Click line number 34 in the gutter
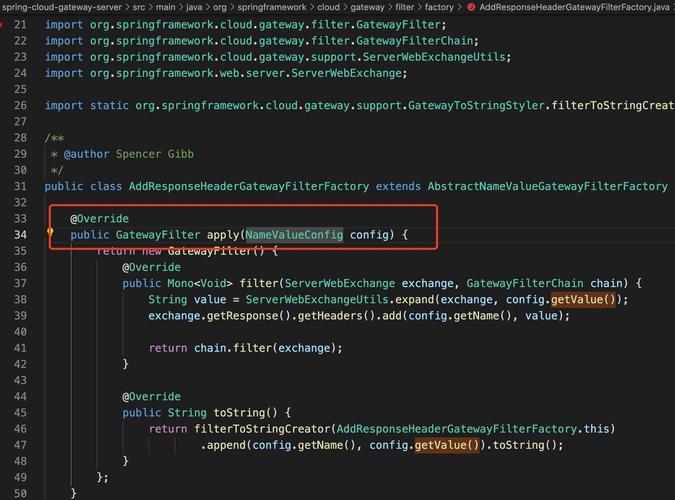 pos(20,235)
